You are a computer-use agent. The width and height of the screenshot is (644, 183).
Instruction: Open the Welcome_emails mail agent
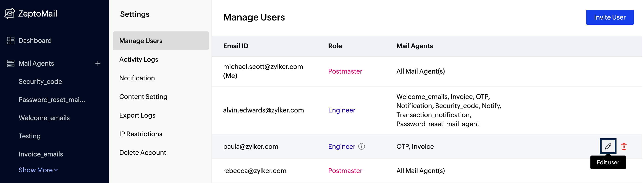click(x=44, y=118)
